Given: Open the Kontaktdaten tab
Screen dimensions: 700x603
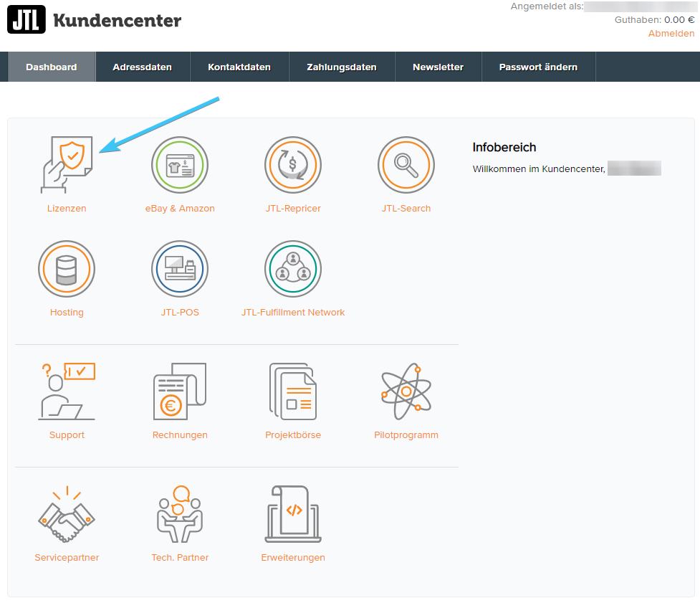Looking at the screenshot, I should coord(239,67).
